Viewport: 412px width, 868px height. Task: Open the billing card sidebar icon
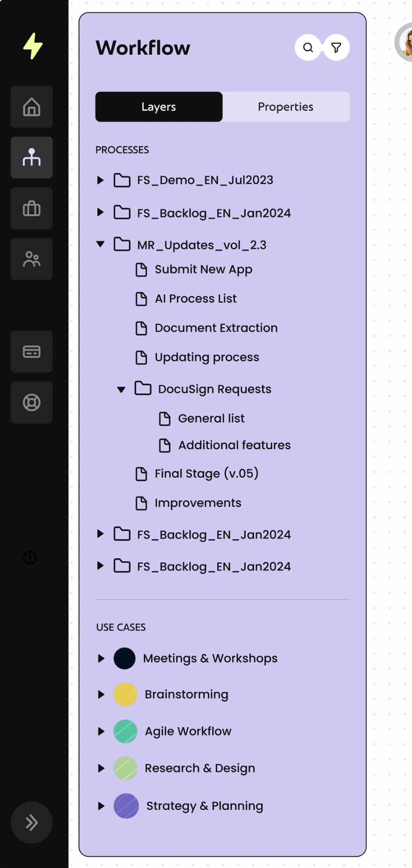31,351
